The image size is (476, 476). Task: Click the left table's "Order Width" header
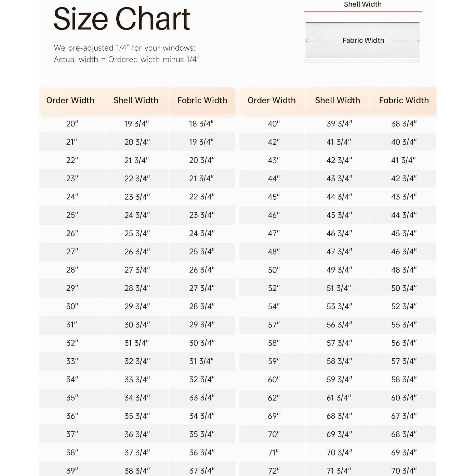70,100
